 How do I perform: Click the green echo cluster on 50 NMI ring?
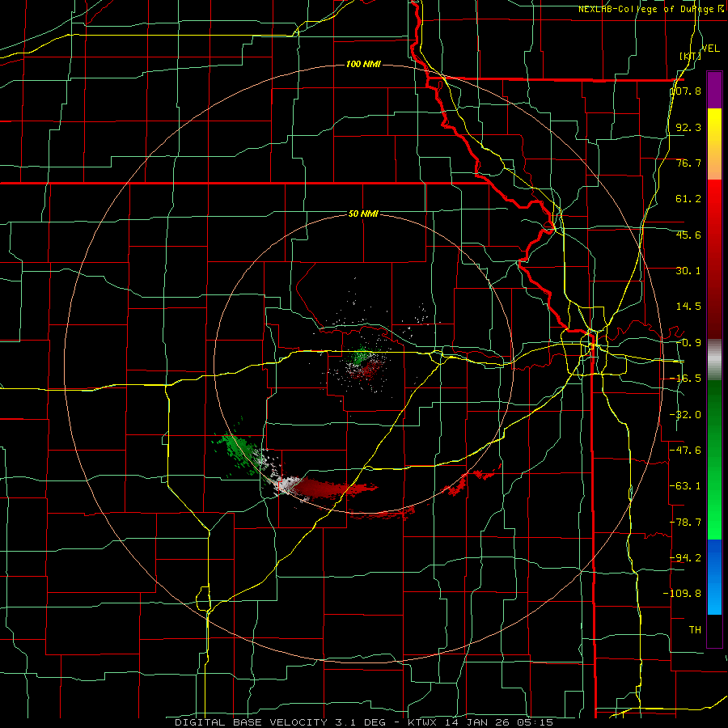(239, 451)
